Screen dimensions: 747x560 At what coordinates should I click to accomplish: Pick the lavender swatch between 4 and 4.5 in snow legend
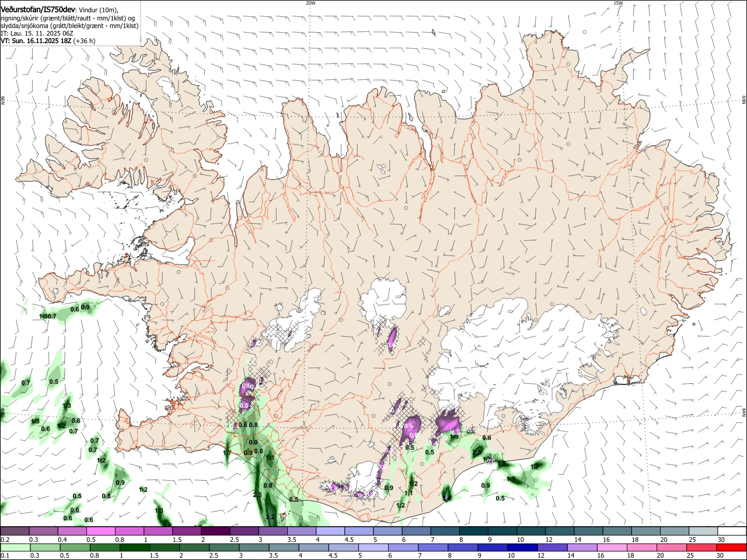[330, 531]
